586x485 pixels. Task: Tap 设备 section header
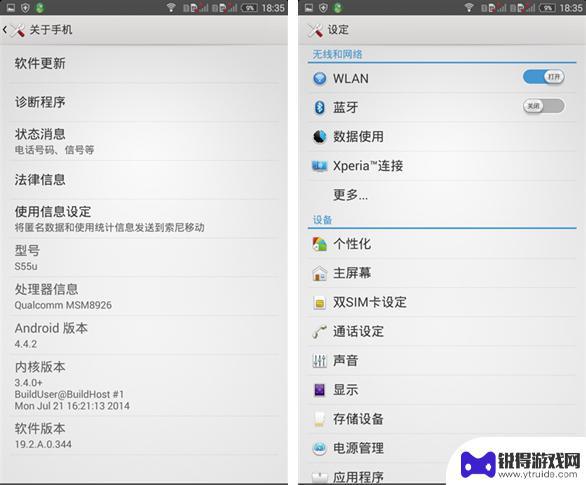pyautogui.click(x=323, y=220)
